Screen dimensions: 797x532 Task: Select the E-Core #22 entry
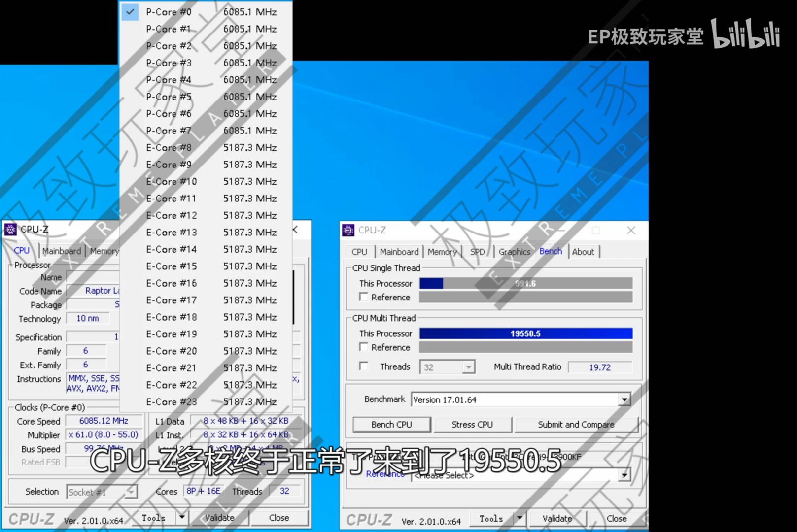click(206, 385)
